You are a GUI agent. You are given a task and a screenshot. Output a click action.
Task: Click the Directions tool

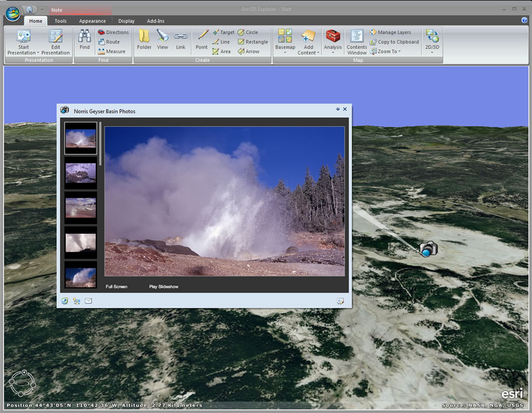click(x=113, y=33)
